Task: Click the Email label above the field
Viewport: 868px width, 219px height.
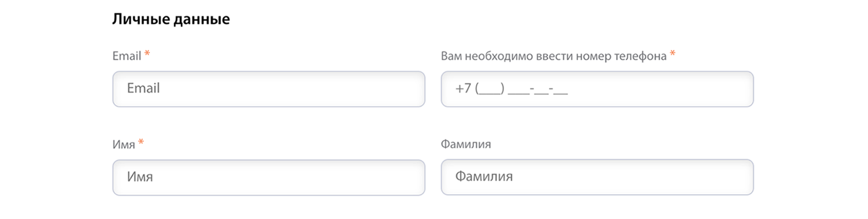Action: 127,56
